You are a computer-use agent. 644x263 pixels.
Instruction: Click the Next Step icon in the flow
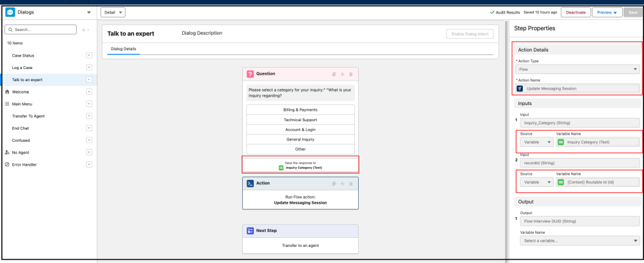(250, 230)
